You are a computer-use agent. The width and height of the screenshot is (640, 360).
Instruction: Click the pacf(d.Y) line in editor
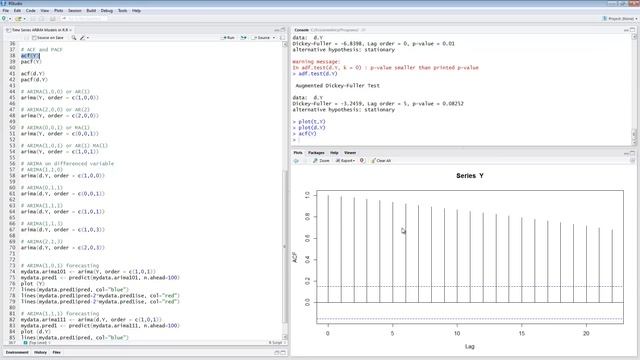pyautogui.click(x=34, y=80)
